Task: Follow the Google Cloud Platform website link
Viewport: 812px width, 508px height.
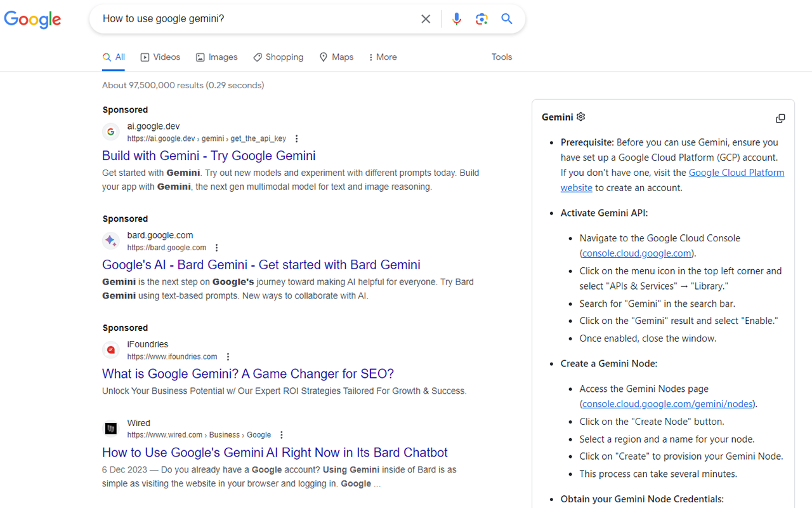Action: coord(736,172)
